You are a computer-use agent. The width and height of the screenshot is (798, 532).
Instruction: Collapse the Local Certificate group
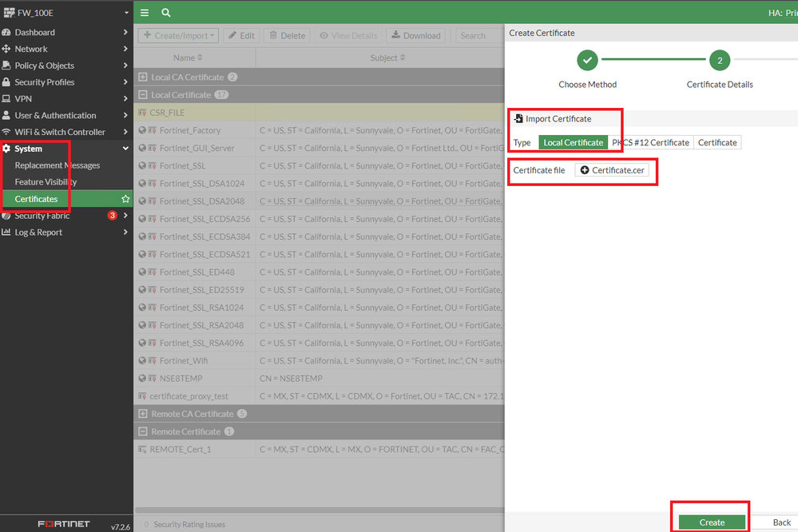143,95
